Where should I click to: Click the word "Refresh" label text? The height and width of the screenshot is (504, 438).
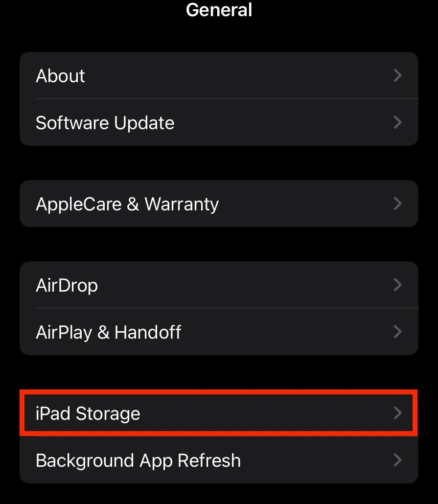[x=209, y=460]
